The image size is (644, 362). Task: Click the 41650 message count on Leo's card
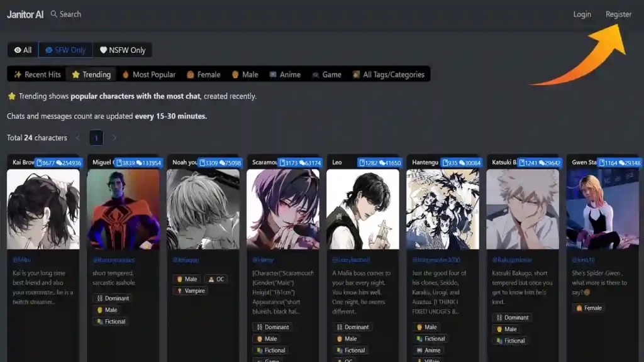(390, 163)
